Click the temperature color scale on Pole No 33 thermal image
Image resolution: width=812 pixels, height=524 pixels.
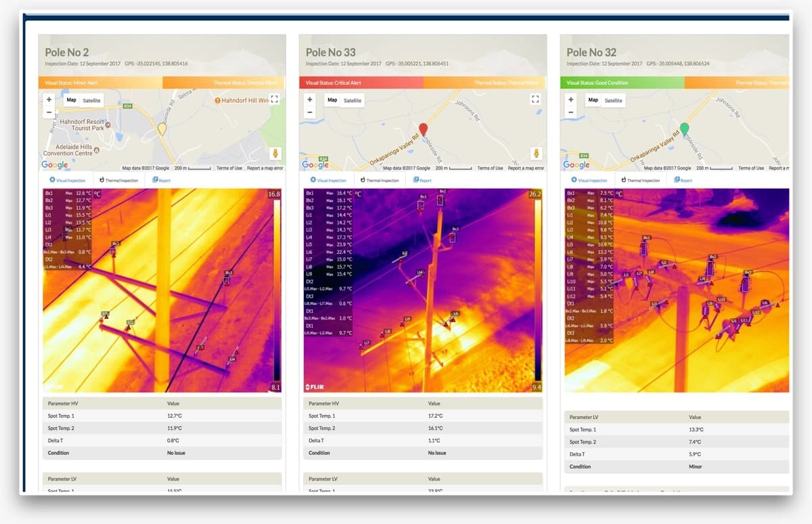click(x=535, y=291)
